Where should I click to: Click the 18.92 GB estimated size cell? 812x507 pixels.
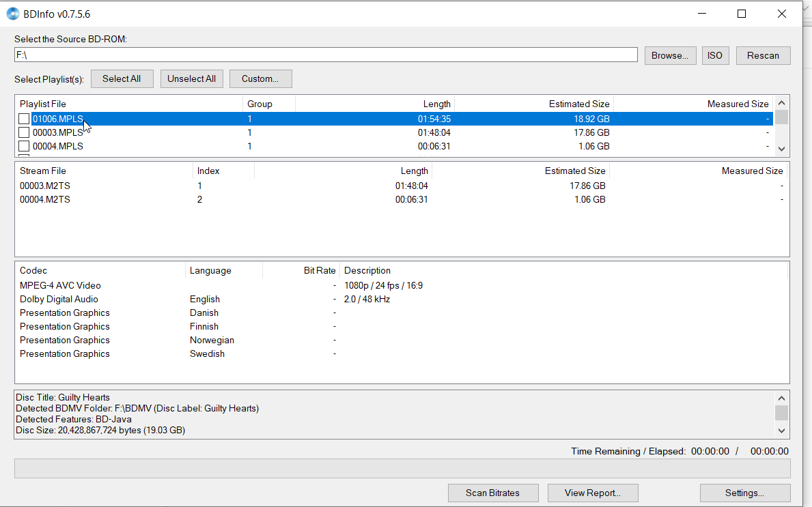pyautogui.click(x=591, y=119)
